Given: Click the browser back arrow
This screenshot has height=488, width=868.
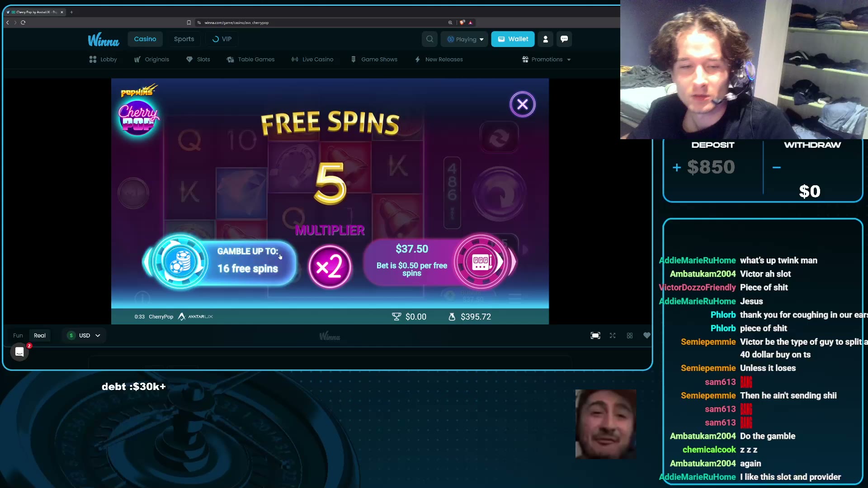Looking at the screenshot, I should tap(8, 22).
